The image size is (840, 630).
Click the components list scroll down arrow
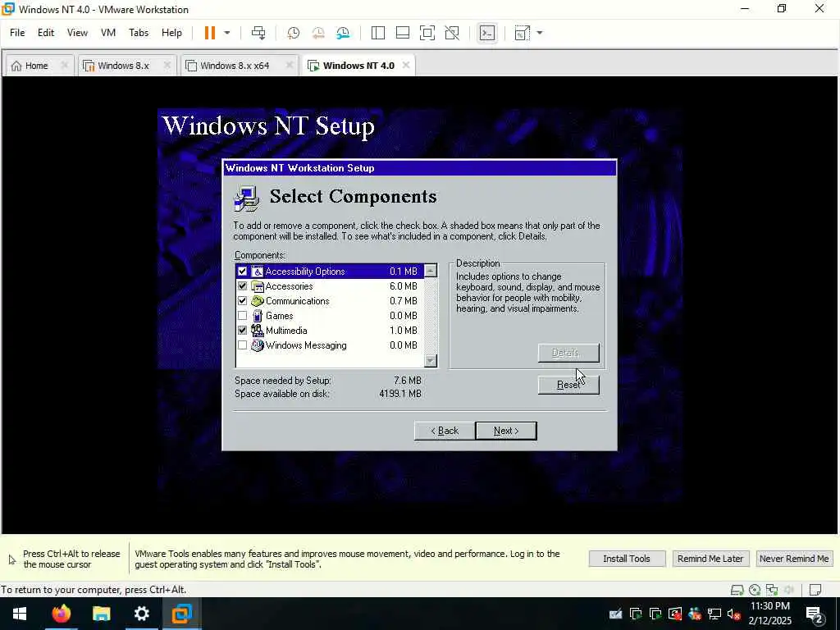[430, 361]
